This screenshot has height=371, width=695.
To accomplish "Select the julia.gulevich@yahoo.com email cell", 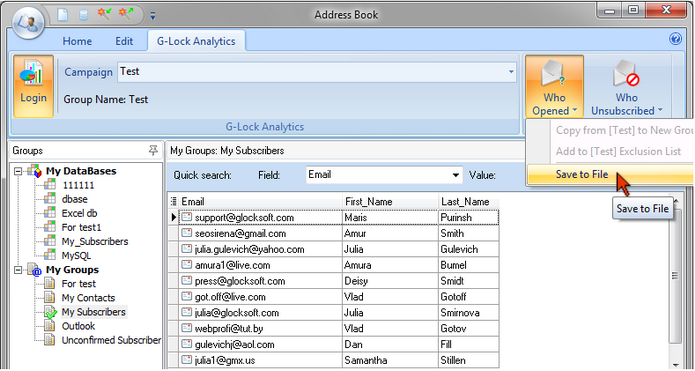I will point(261,250).
